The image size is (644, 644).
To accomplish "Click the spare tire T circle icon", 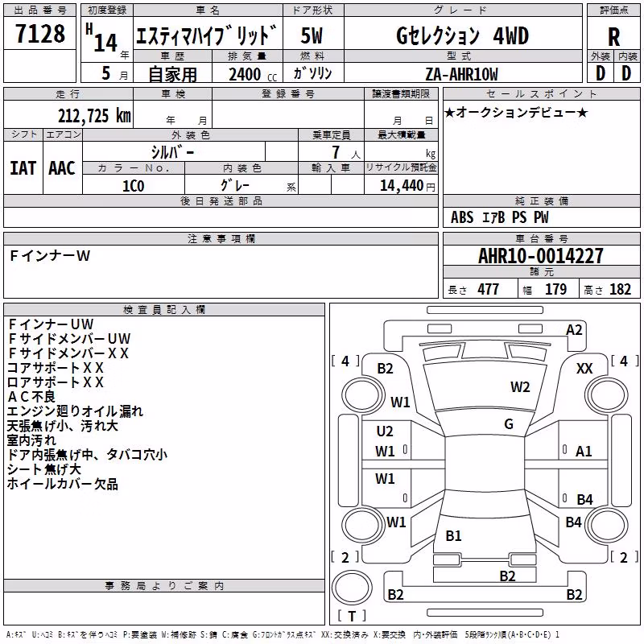I will (x=352, y=587).
